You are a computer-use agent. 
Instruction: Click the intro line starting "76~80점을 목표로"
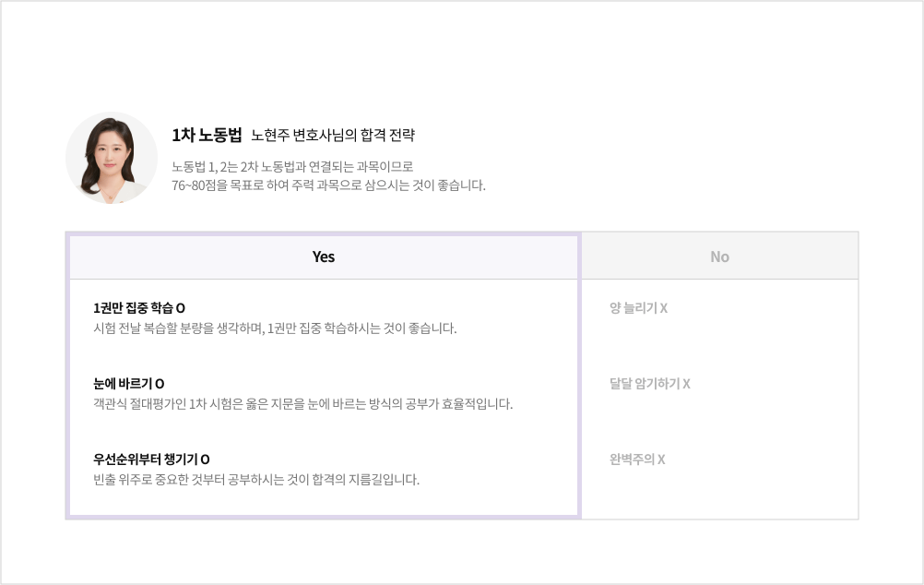pyautogui.click(x=327, y=185)
